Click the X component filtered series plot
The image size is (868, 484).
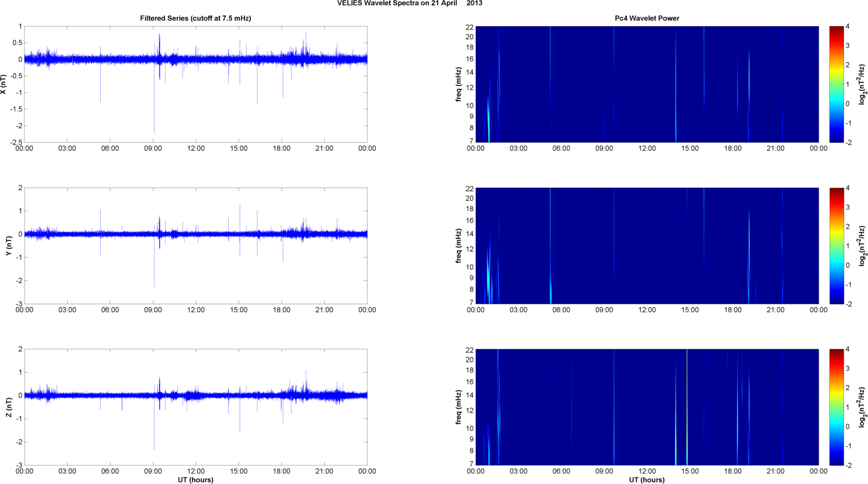point(196,84)
